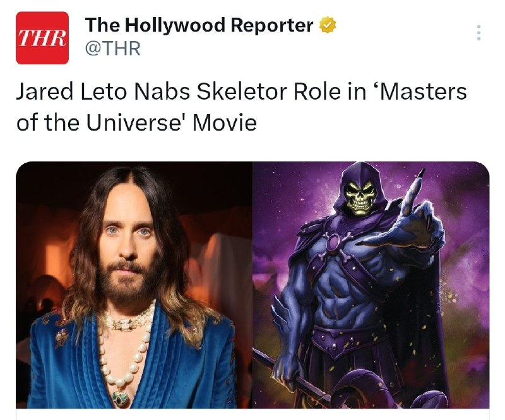The height and width of the screenshot is (420, 505).
Task: Click the pearl necklace in the photo
Action: pos(126,347)
